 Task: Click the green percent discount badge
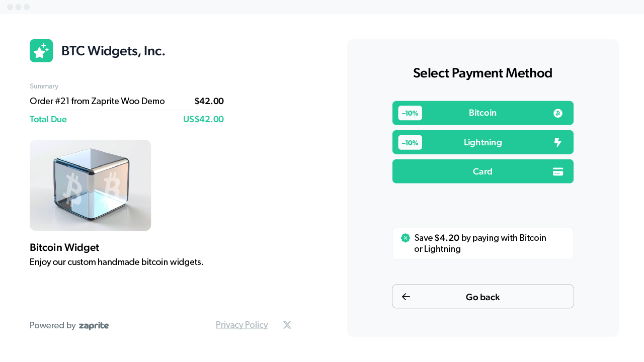(405, 237)
